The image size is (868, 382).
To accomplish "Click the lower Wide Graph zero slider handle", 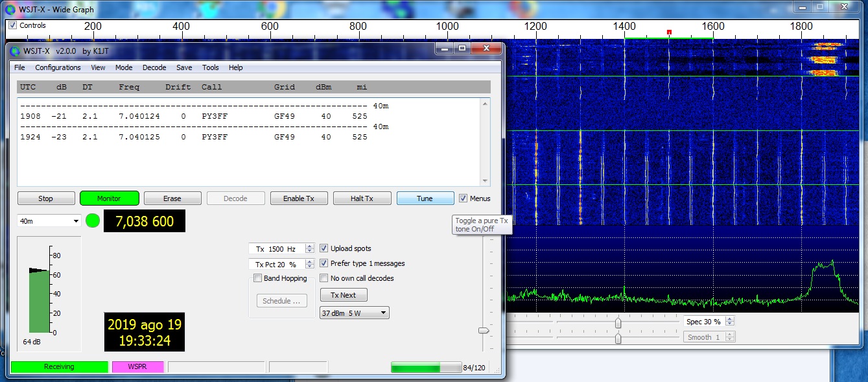I will click(x=618, y=338).
